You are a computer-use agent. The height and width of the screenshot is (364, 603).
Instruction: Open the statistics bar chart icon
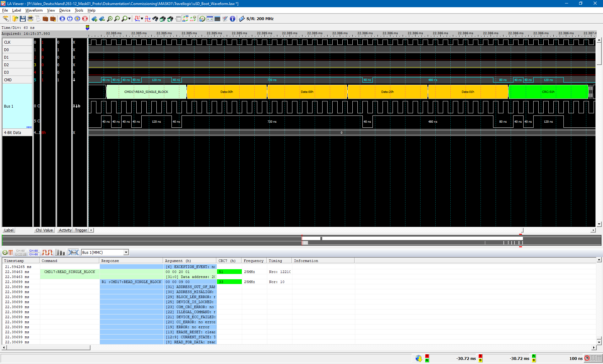(x=60, y=253)
